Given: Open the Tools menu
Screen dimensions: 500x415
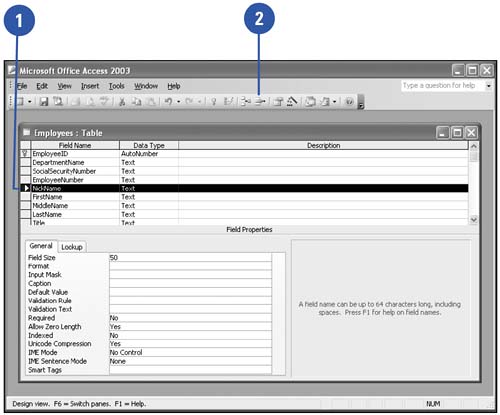Looking at the screenshot, I should (117, 86).
